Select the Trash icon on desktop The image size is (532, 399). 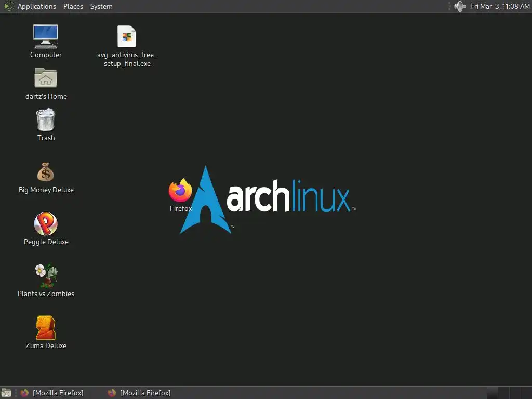[x=46, y=119]
